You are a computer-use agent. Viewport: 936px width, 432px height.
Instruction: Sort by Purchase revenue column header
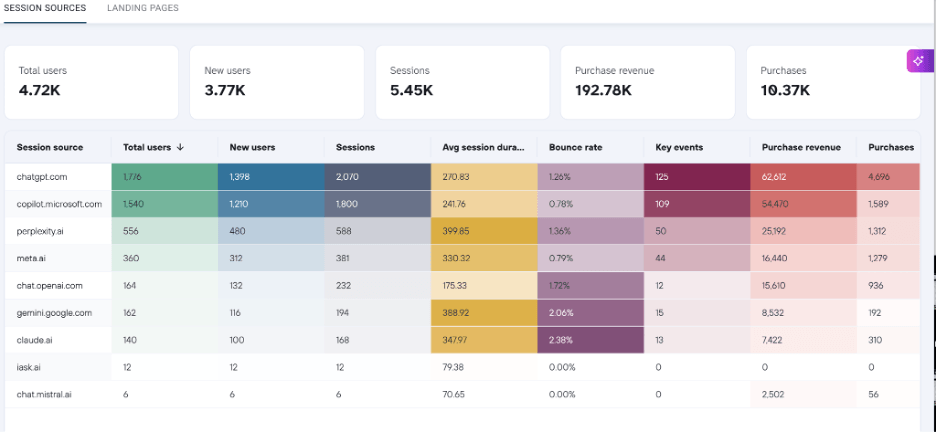801,147
